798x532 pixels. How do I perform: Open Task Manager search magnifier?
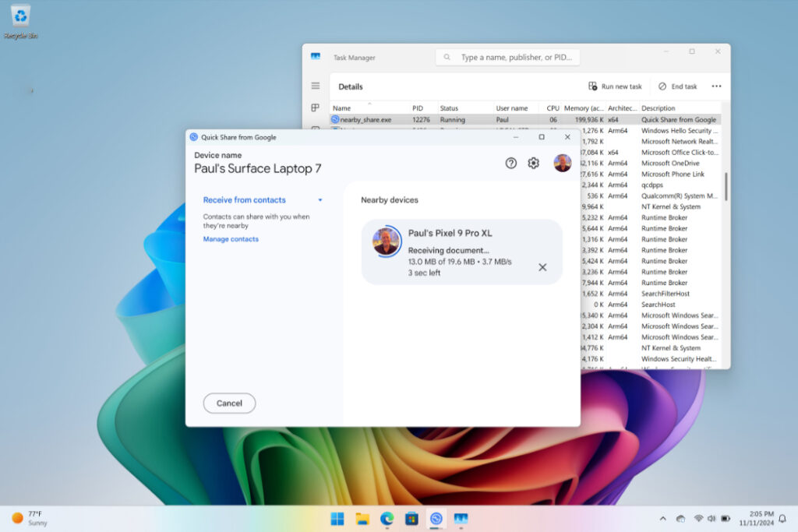[x=446, y=57]
